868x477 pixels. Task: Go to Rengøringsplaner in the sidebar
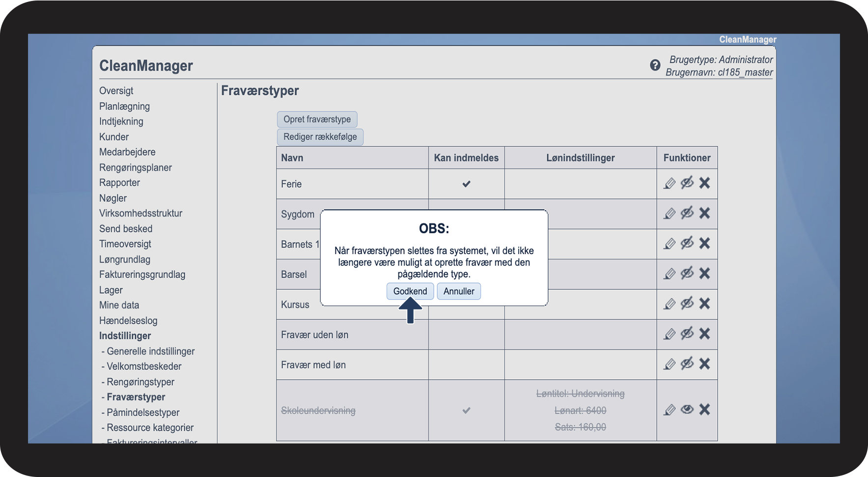pos(136,168)
